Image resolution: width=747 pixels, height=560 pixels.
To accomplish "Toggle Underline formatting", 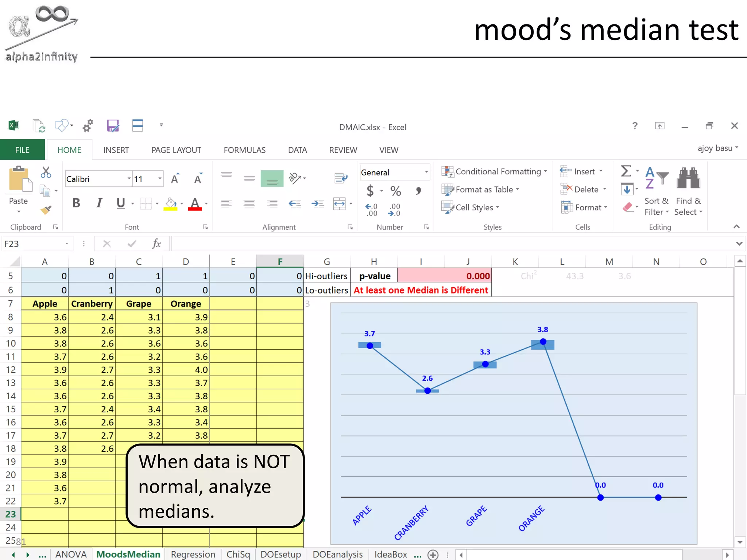I will pyautogui.click(x=121, y=203).
